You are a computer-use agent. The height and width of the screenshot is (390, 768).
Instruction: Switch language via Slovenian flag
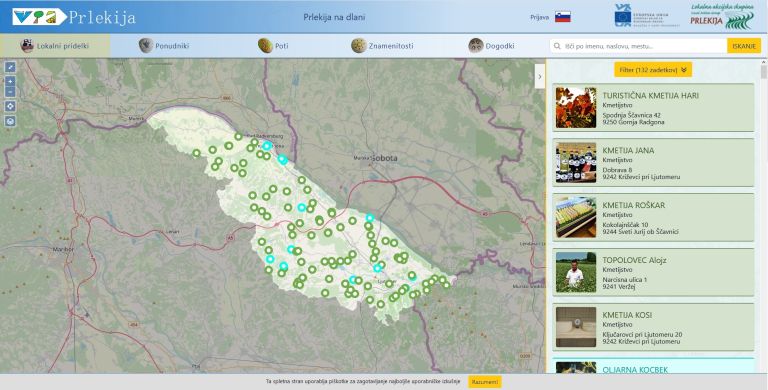pyautogui.click(x=563, y=17)
